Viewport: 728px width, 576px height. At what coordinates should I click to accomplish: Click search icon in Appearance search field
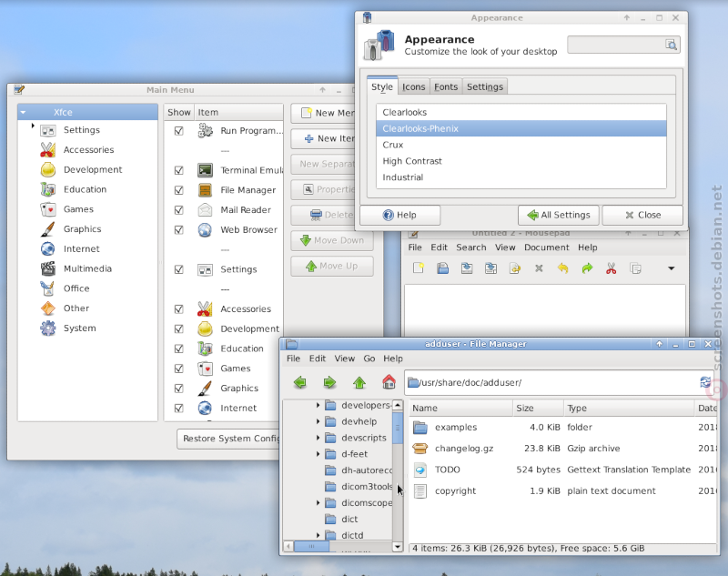(x=671, y=45)
